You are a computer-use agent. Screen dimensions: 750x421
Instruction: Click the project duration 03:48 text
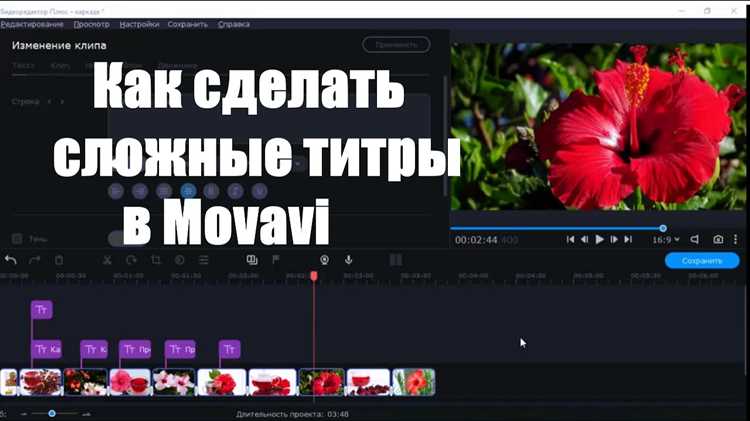(292, 414)
